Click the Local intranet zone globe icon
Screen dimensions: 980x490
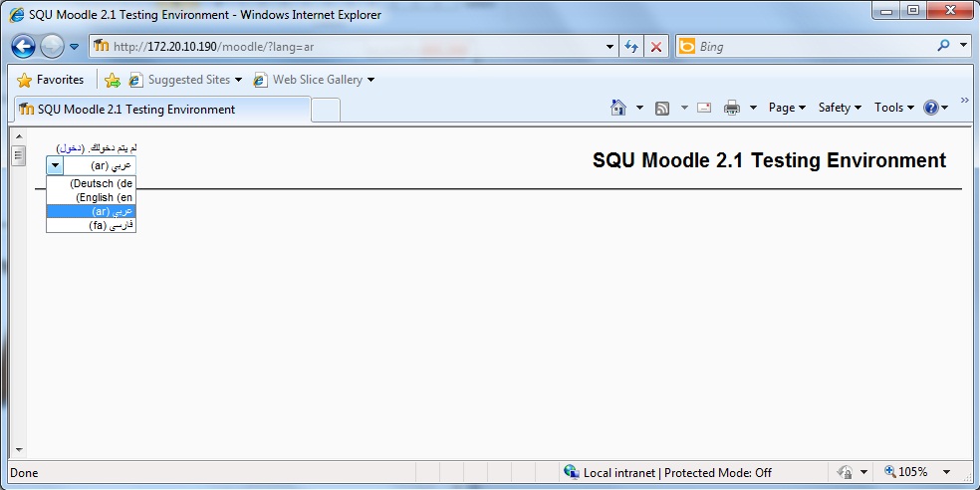click(571, 472)
